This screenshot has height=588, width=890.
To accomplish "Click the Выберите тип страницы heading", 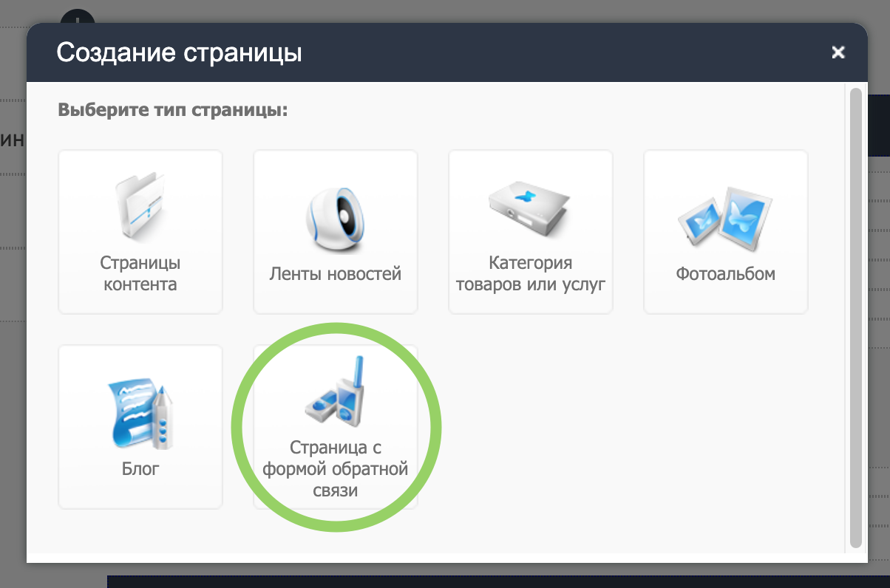I will [x=172, y=111].
